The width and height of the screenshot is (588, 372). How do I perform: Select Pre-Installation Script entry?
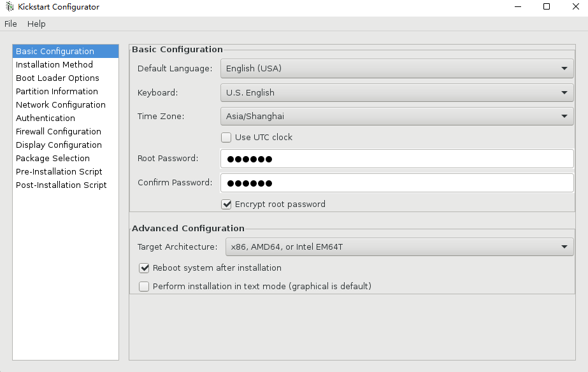(66, 172)
